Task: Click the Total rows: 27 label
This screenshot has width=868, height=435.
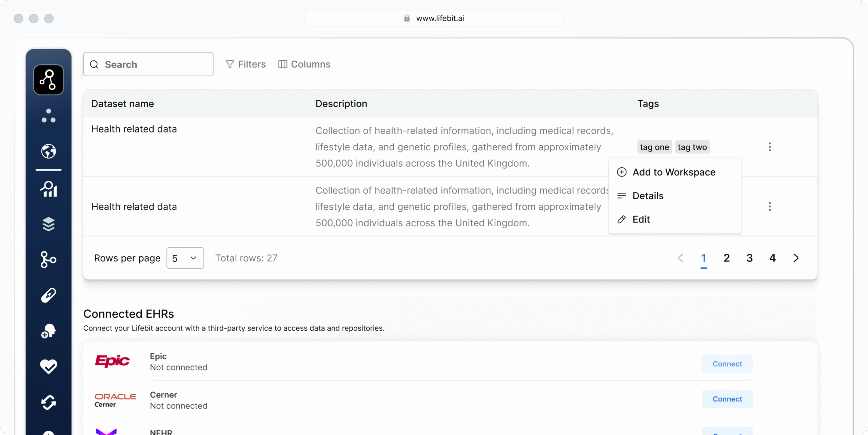Action: [246, 258]
